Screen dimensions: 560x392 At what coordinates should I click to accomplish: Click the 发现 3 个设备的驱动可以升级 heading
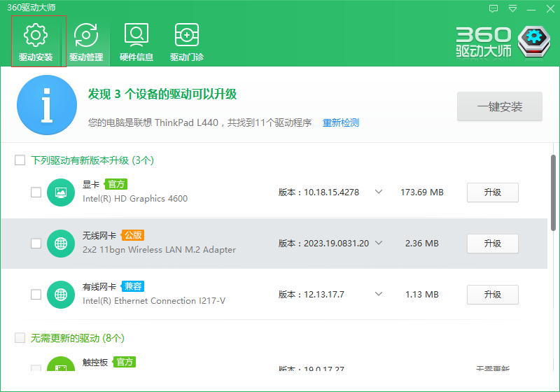162,94
